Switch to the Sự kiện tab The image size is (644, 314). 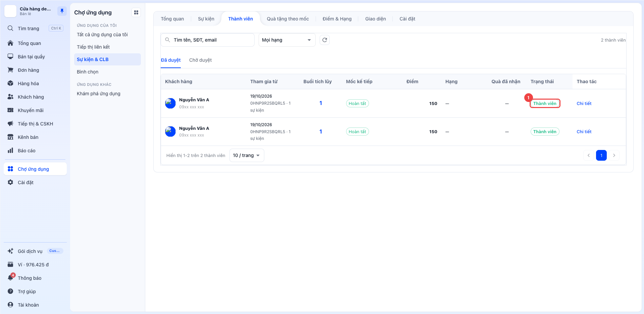point(206,19)
